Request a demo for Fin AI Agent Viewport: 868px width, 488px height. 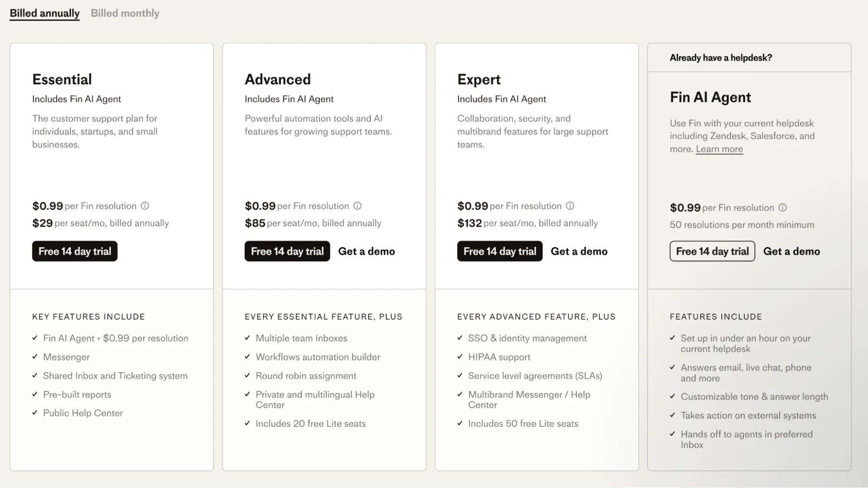[x=791, y=251]
